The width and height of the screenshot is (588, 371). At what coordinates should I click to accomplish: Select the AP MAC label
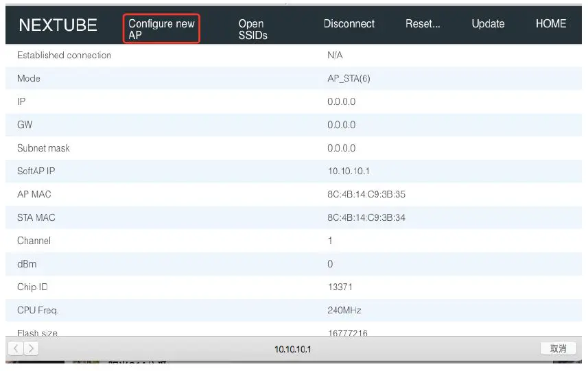point(34,194)
